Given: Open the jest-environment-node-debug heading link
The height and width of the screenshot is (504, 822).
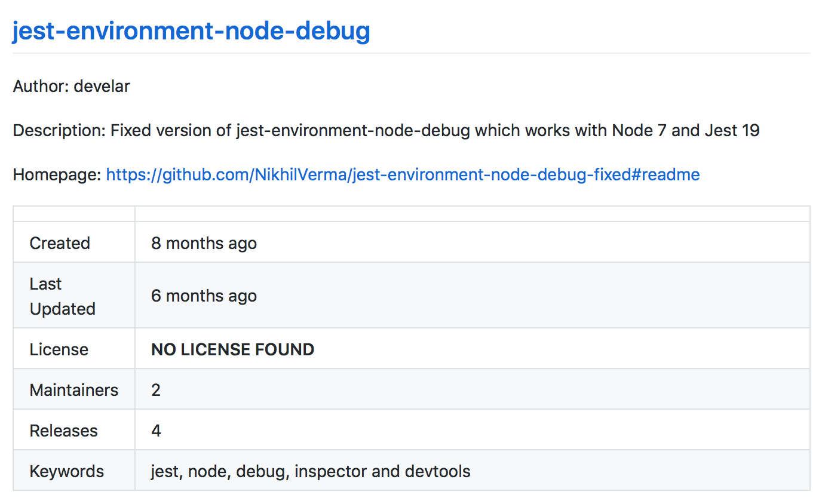Looking at the screenshot, I should point(191,31).
